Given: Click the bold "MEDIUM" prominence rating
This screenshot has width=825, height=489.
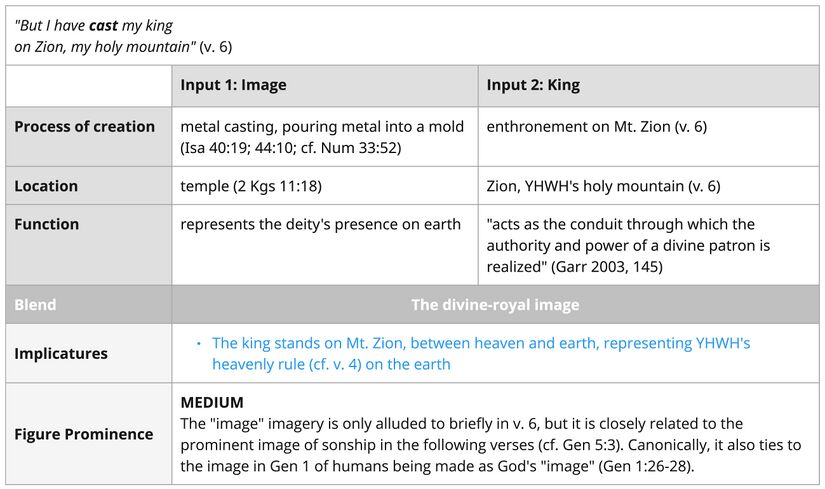Looking at the screenshot, I should click(212, 402).
